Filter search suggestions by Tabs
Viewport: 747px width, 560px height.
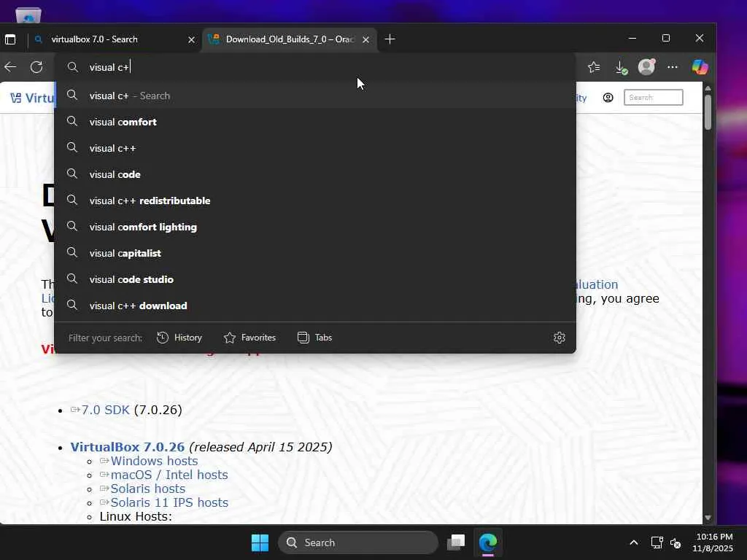click(314, 338)
